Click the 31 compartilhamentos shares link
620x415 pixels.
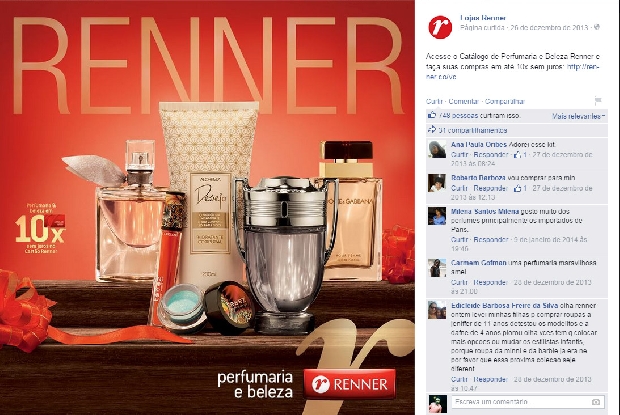473,130
